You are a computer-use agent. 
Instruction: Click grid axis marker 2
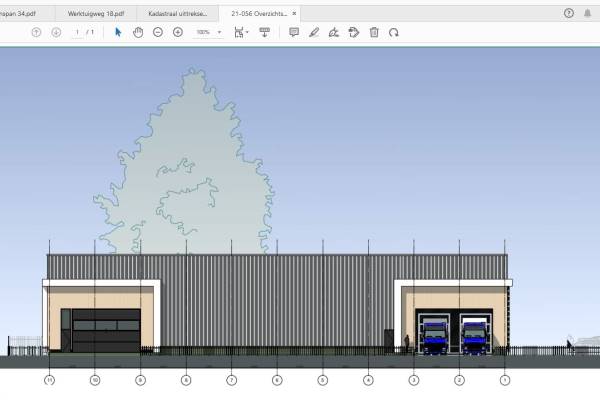(x=459, y=380)
